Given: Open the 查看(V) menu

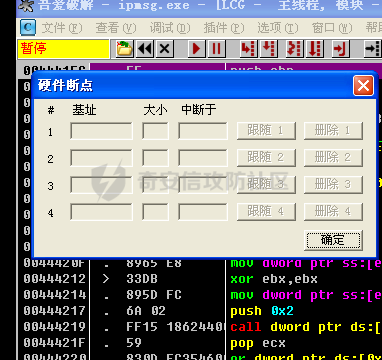Looking at the screenshot, I should tap(116, 28).
